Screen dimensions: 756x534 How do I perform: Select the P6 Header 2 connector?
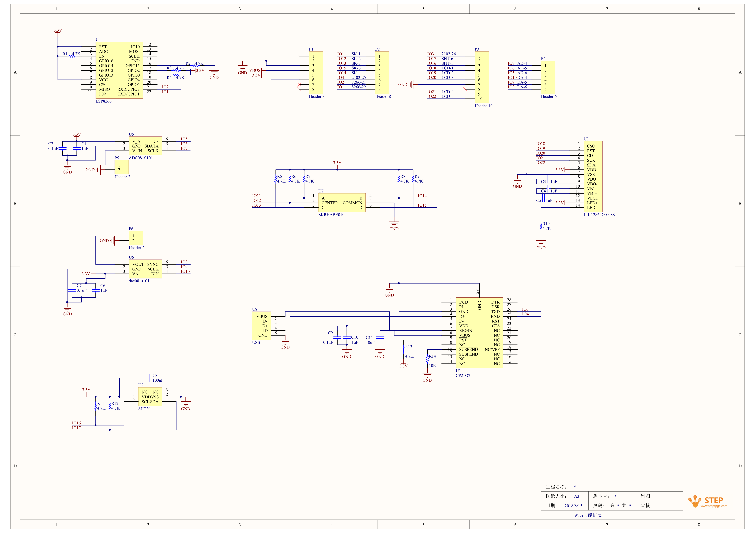click(x=136, y=238)
